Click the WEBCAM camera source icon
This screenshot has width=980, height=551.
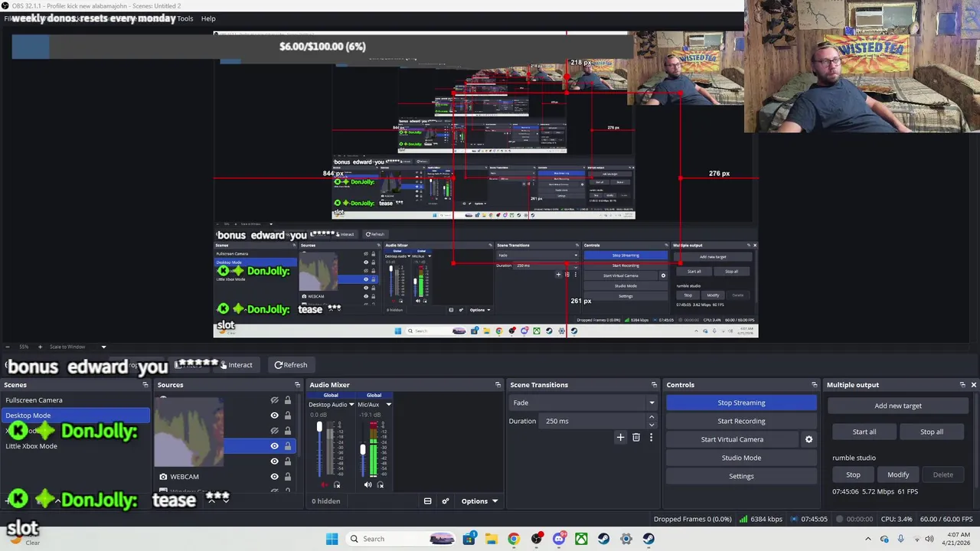(163, 477)
